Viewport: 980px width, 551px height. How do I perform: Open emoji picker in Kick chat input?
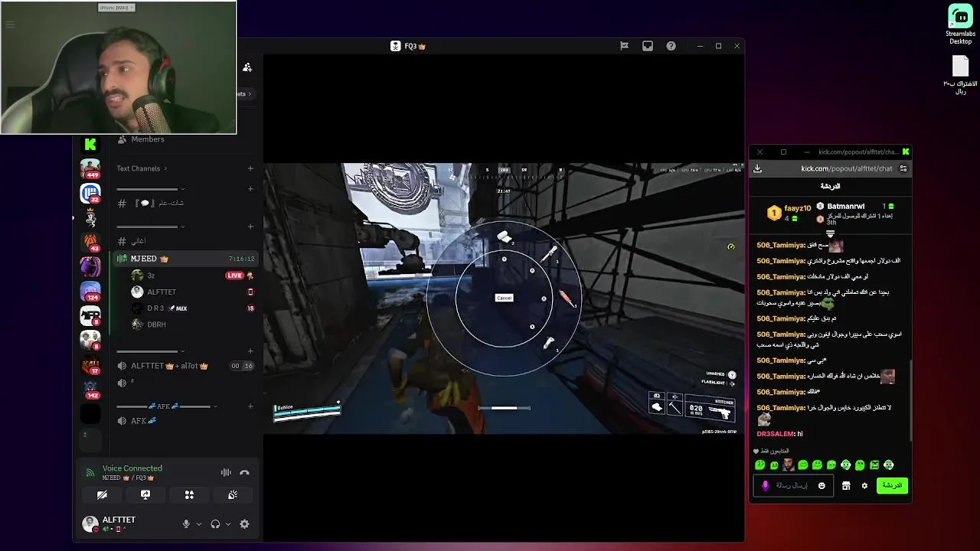click(x=822, y=485)
